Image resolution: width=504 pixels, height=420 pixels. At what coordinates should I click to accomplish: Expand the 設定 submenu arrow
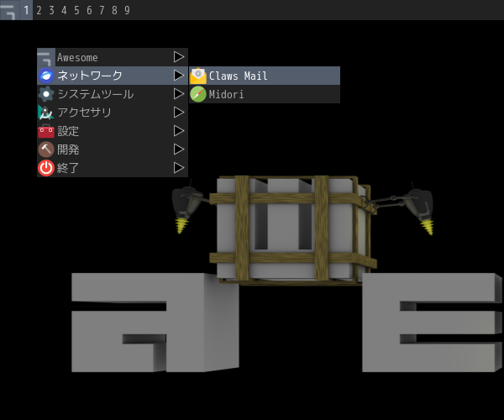point(179,131)
